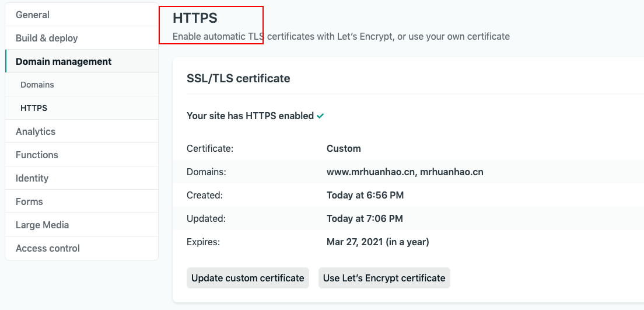Open Identity settings in sidebar
644x310 pixels.
tap(32, 178)
